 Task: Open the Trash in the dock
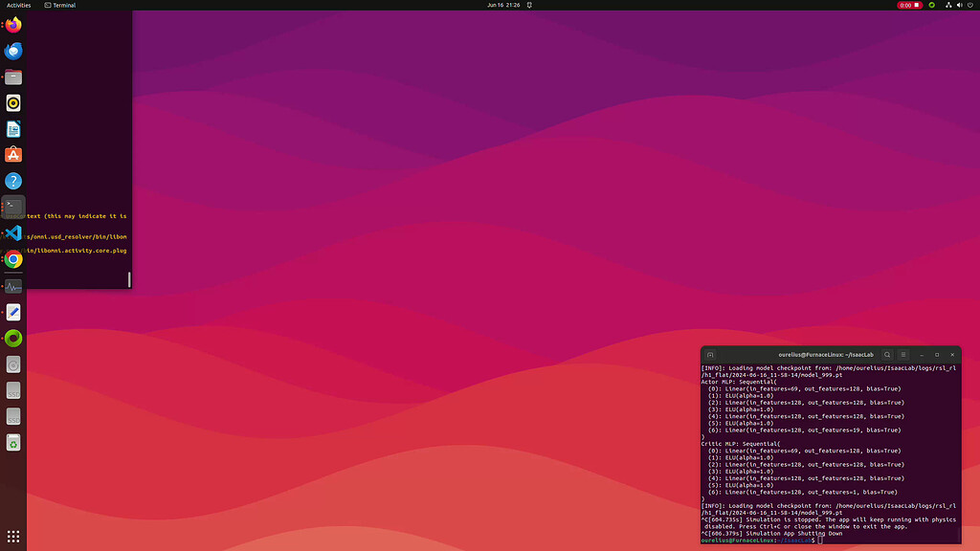13,442
